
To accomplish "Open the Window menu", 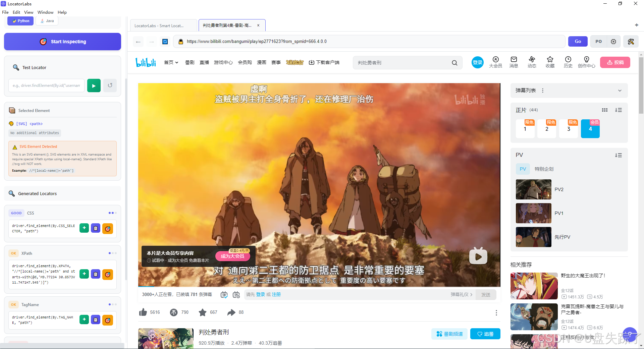I will tap(45, 12).
